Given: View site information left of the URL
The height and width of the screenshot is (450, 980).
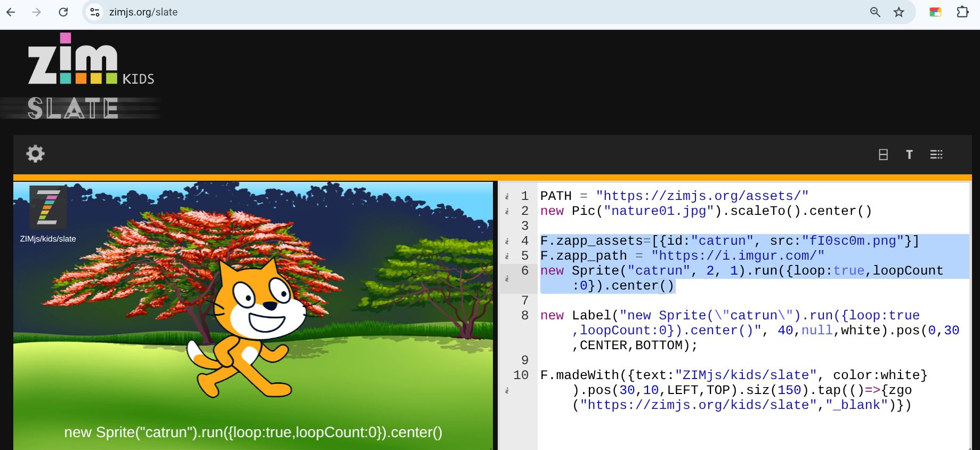Looking at the screenshot, I should [95, 12].
